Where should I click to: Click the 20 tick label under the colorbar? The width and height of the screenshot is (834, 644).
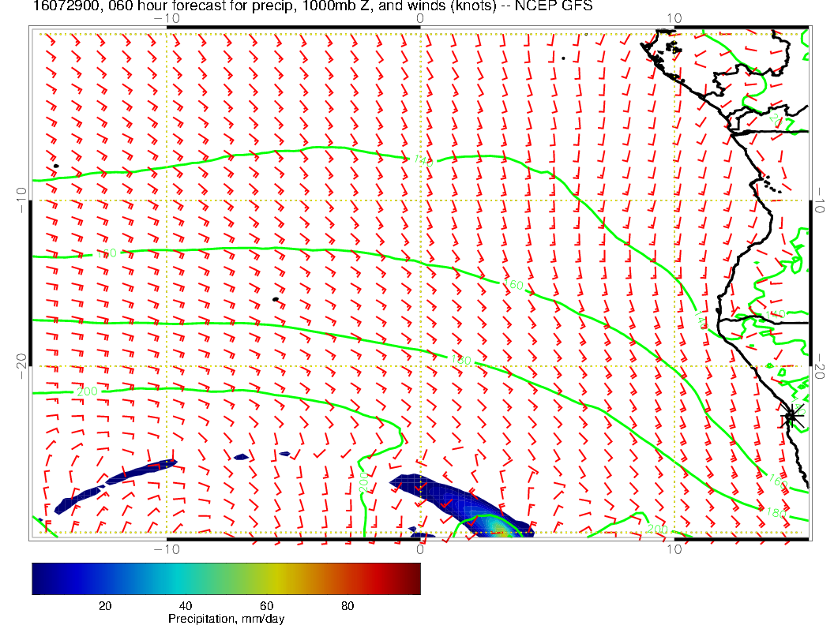pos(103,605)
